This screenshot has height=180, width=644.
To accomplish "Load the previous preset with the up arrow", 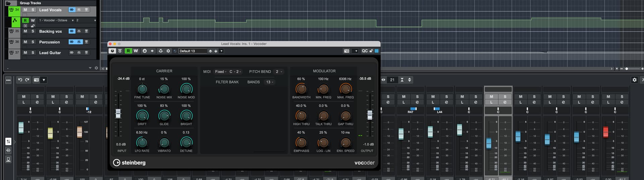I will (210, 51).
